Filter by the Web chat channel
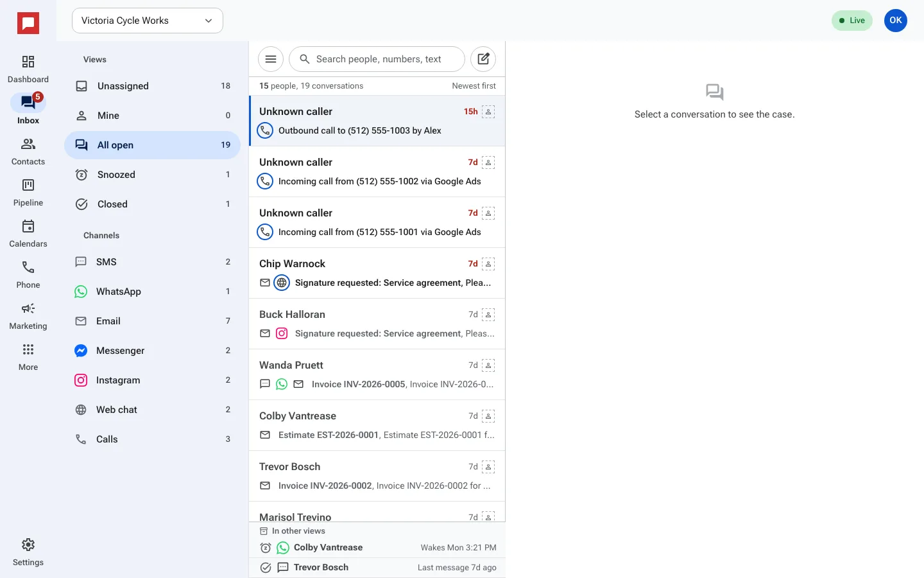The height and width of the screenshot is (578, 924). click(152, 410)
